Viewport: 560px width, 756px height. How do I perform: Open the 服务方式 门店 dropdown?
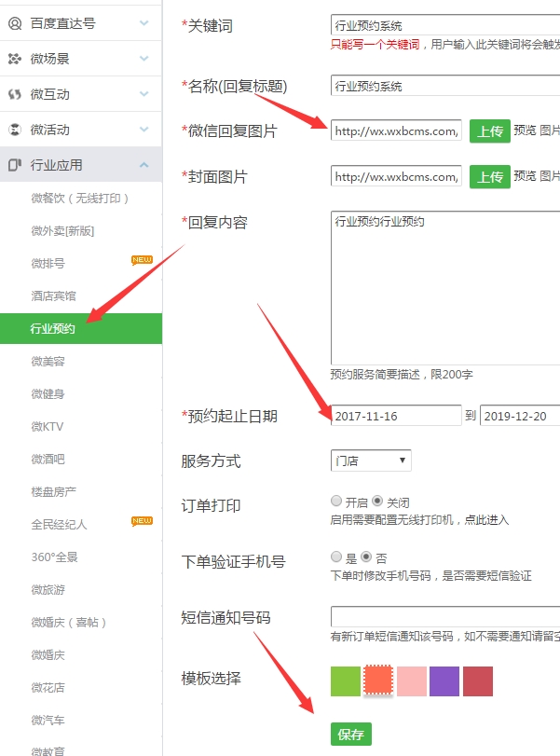pos(371,460)
